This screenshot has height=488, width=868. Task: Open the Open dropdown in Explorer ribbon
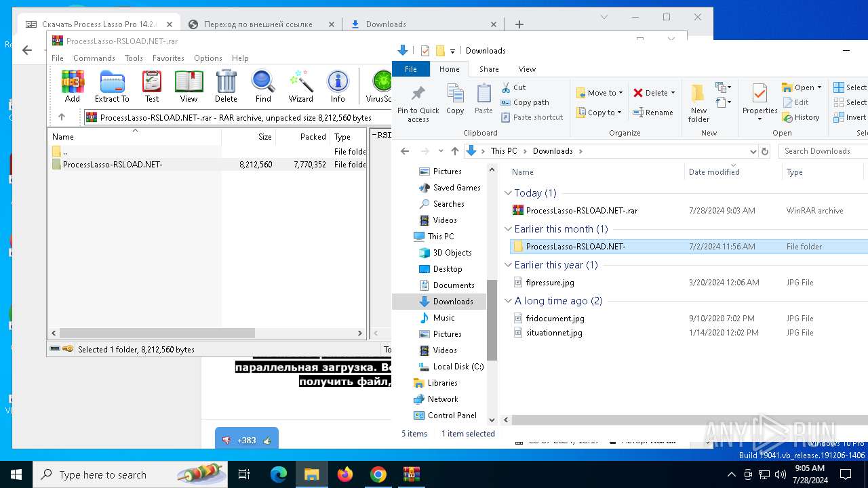click(819, 87)
